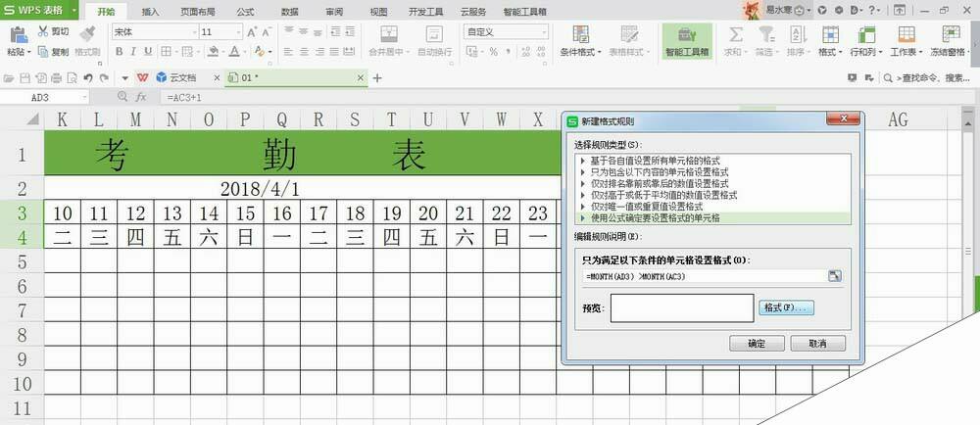
Task: Click the command search box 查找命令
Action: coord(931,77)
